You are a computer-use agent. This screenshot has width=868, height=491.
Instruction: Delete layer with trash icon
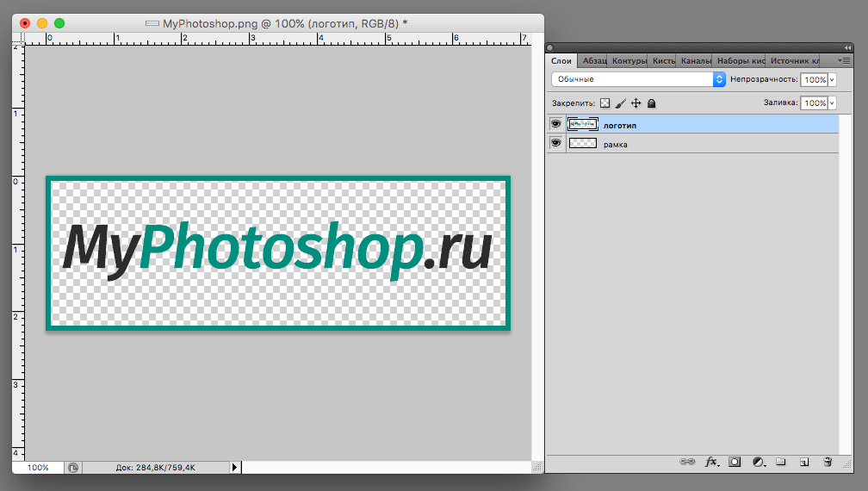click(827, 462)
